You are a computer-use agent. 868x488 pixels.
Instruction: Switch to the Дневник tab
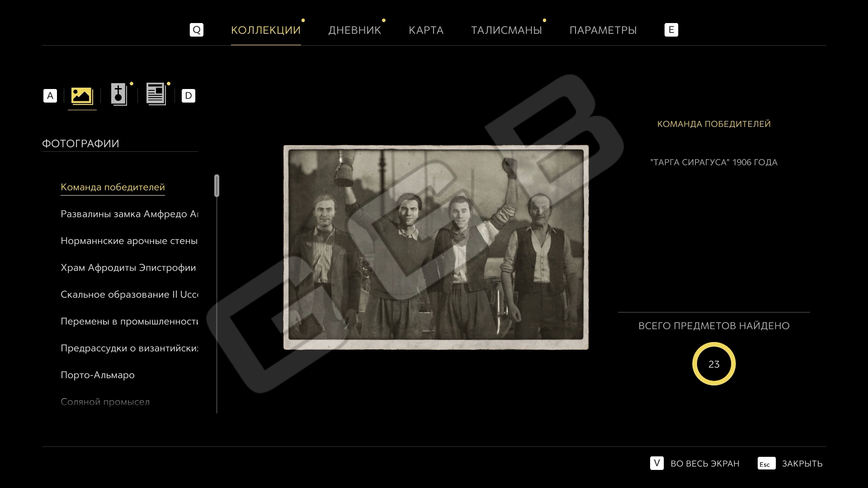354,30
